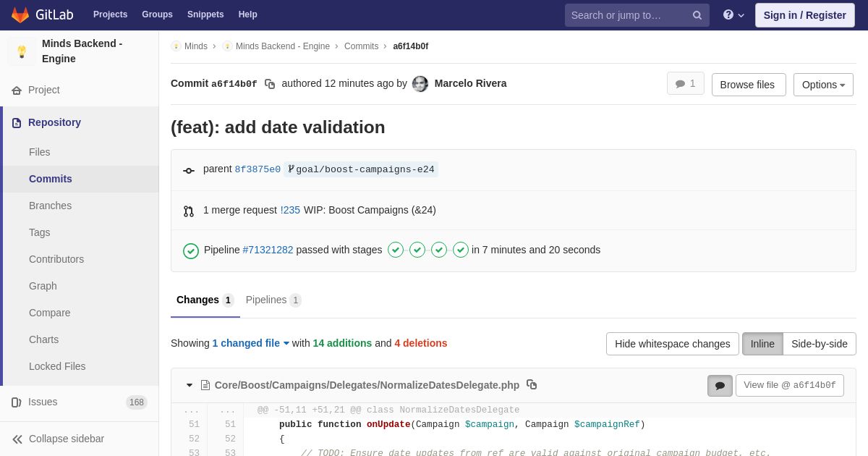Open the Help dropdown in navbar
Viewport: 868px width, 456px height.
click(x=733, y=15)
